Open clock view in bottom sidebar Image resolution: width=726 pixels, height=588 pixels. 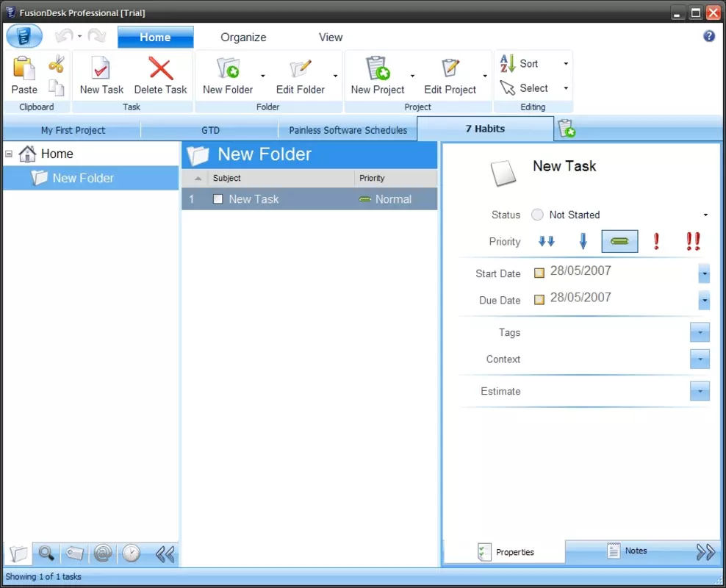[131, 553]
